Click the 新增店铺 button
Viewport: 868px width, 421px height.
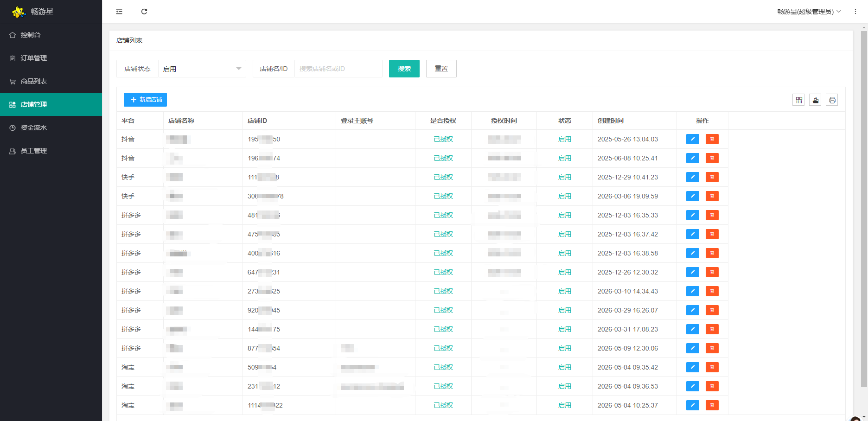[x=145, y=100]
